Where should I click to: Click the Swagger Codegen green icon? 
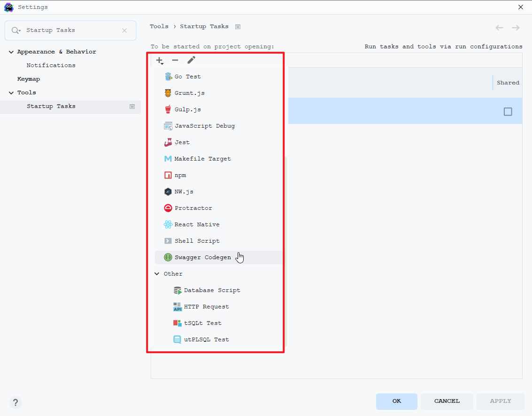coord(168,257)
